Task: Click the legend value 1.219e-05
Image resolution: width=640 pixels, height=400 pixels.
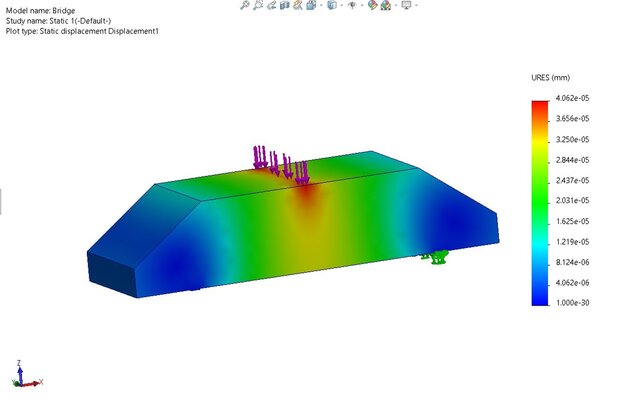Action: 572,242
